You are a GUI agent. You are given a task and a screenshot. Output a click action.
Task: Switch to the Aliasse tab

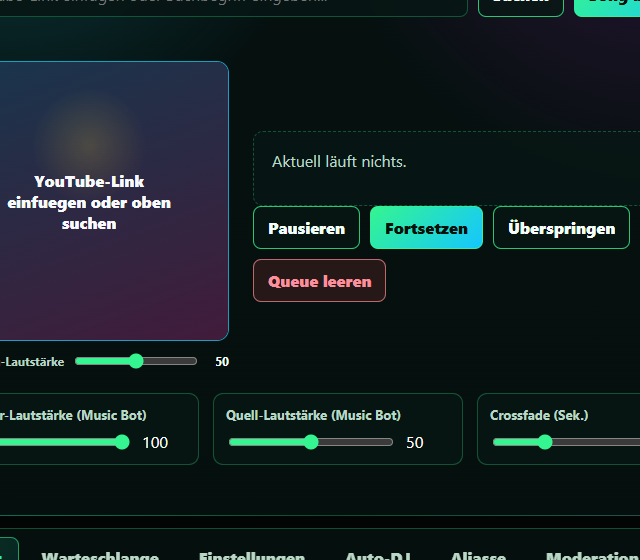tap(478, 555)
